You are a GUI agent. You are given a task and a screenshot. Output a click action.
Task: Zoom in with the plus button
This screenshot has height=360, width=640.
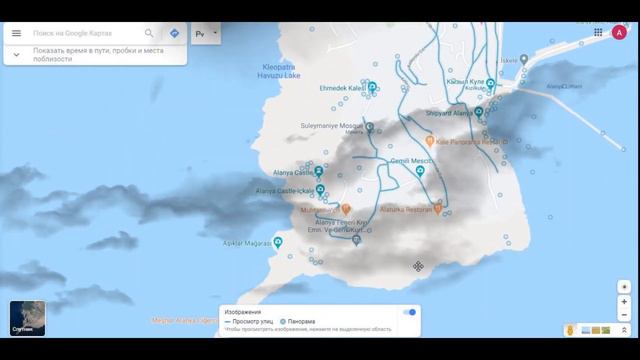tap(624, 302)
